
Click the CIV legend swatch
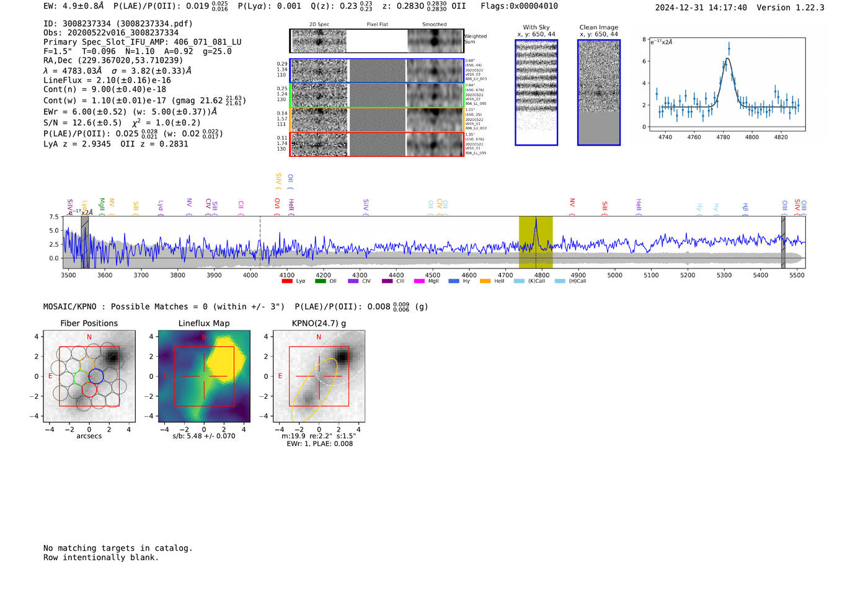(x=353, y=281)
